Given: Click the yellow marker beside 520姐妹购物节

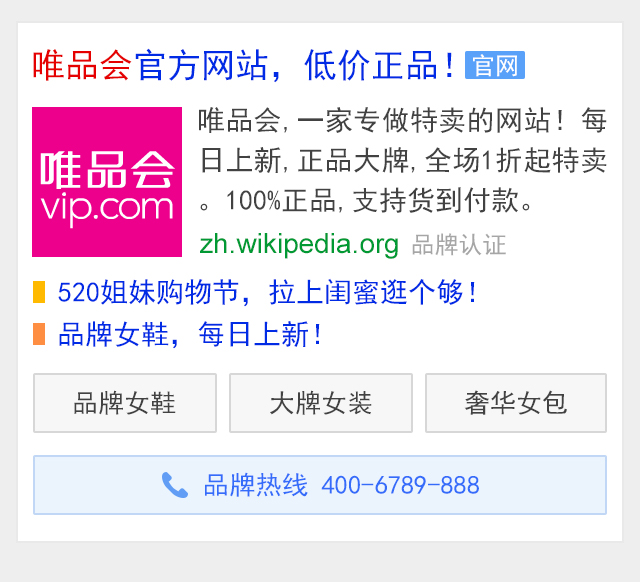Looking at the screenshot, I should pyautogui.click(x=39, y=292).
